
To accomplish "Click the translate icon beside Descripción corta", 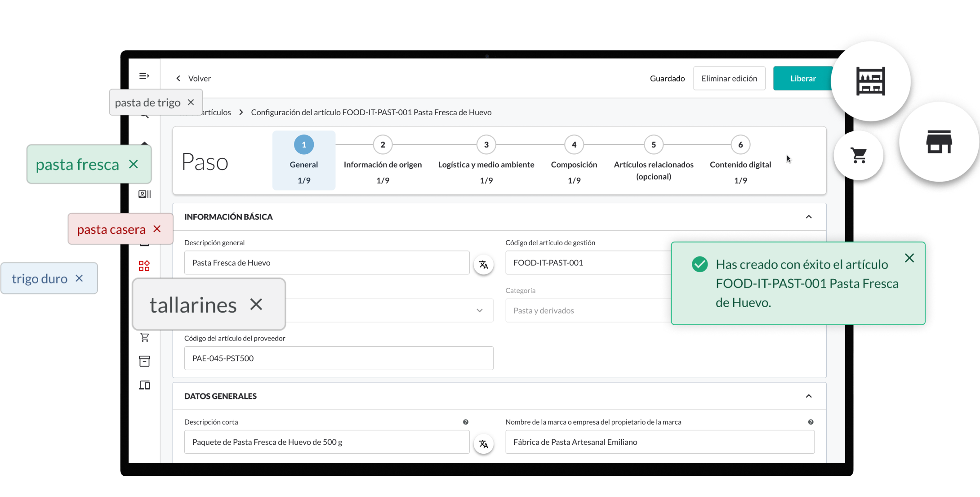I will 484,444.
